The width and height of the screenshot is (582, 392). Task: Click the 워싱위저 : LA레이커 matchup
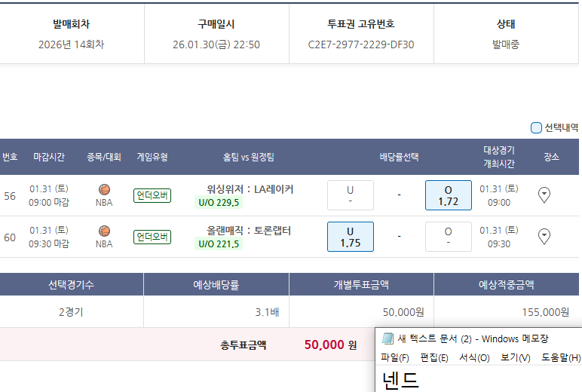[x=250, y=189]
